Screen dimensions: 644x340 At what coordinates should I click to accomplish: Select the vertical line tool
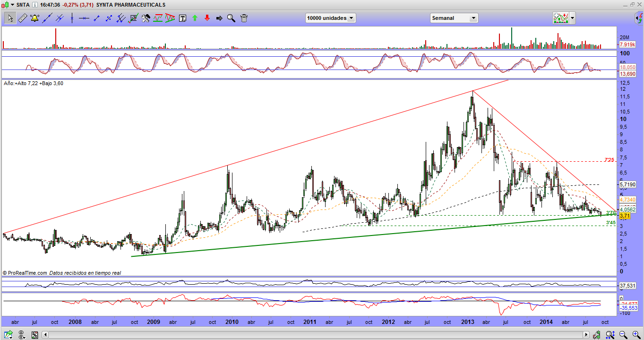(x=71, y=18)
